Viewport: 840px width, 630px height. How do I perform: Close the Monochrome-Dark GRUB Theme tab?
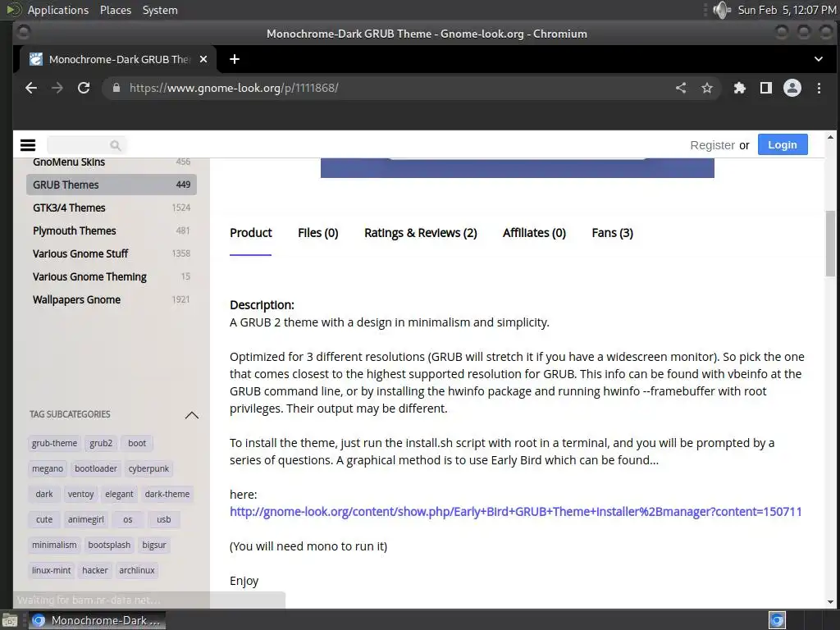203,59
